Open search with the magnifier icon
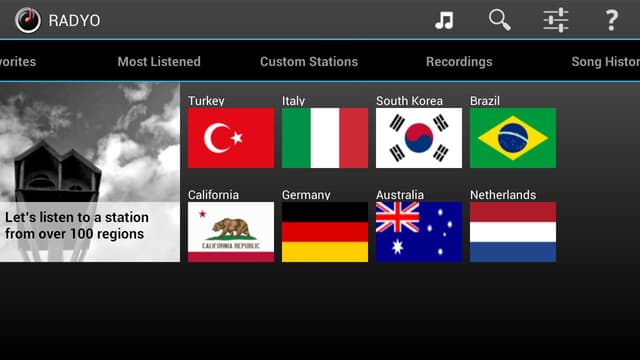 coord(500,20)
